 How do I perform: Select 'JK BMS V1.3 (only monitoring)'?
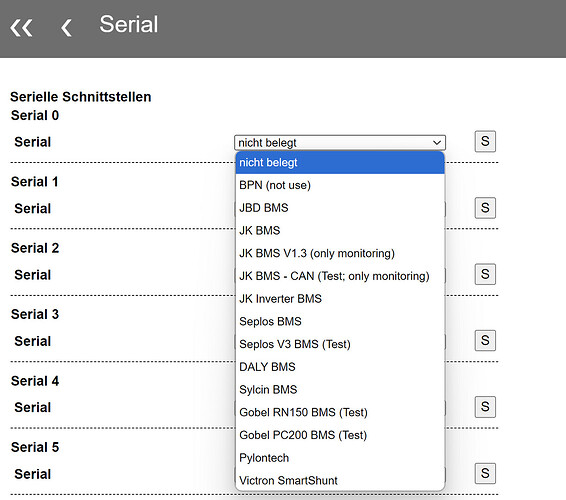(340, 253)
